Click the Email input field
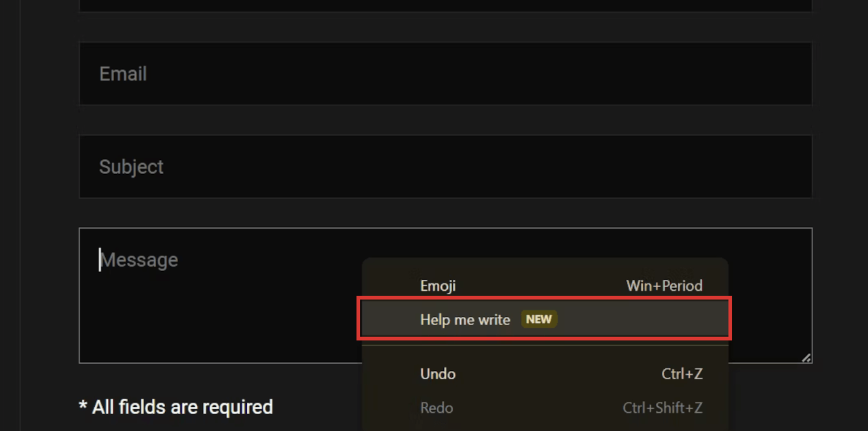 (x=446, y=74)
